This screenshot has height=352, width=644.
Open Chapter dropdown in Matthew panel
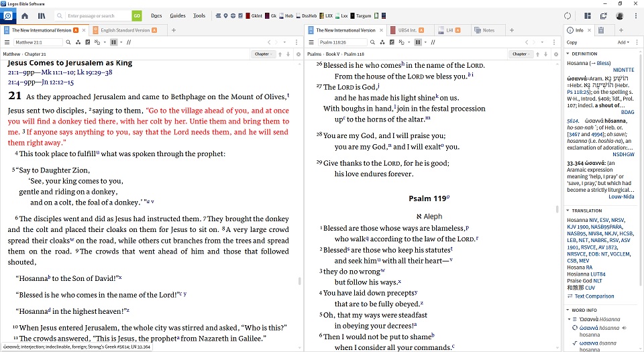(264, 54)
